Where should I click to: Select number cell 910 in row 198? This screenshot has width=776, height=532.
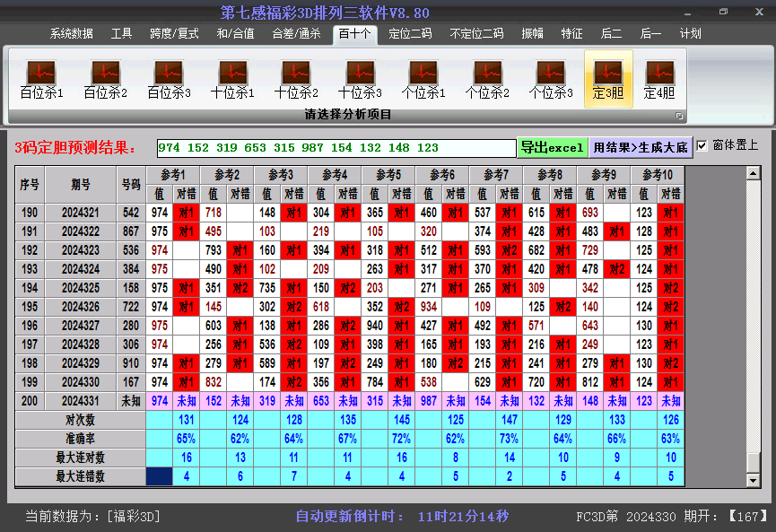[x=131, y=363]
